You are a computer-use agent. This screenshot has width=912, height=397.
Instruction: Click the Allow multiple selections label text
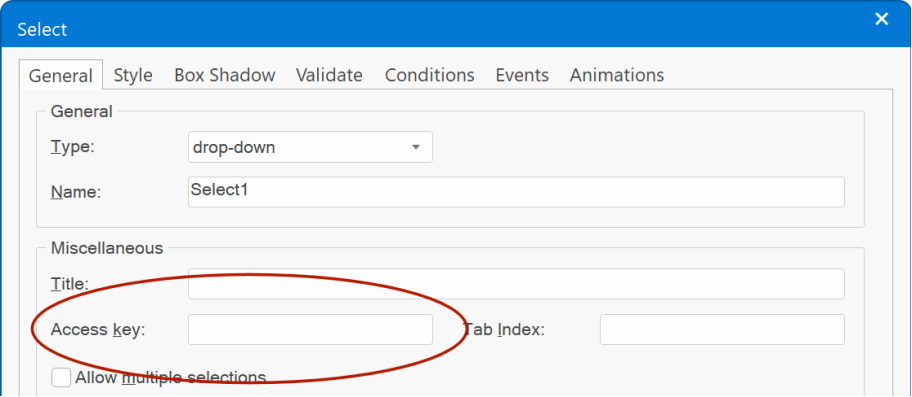[171, 377]
